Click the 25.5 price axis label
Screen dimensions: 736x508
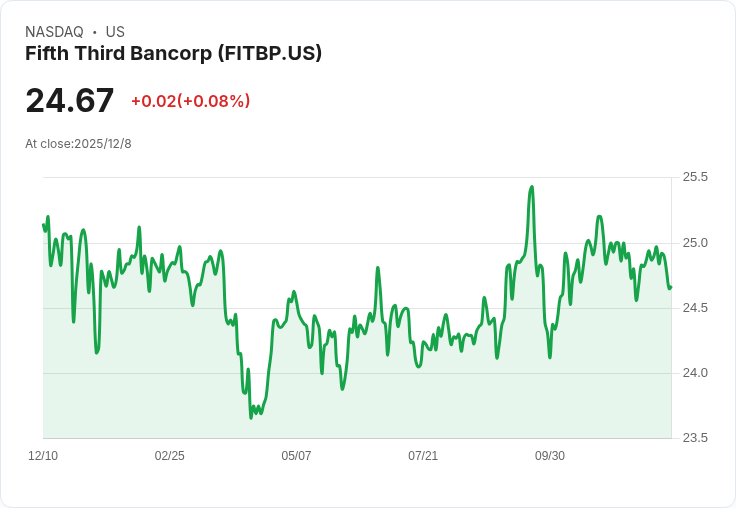(695, 177)
